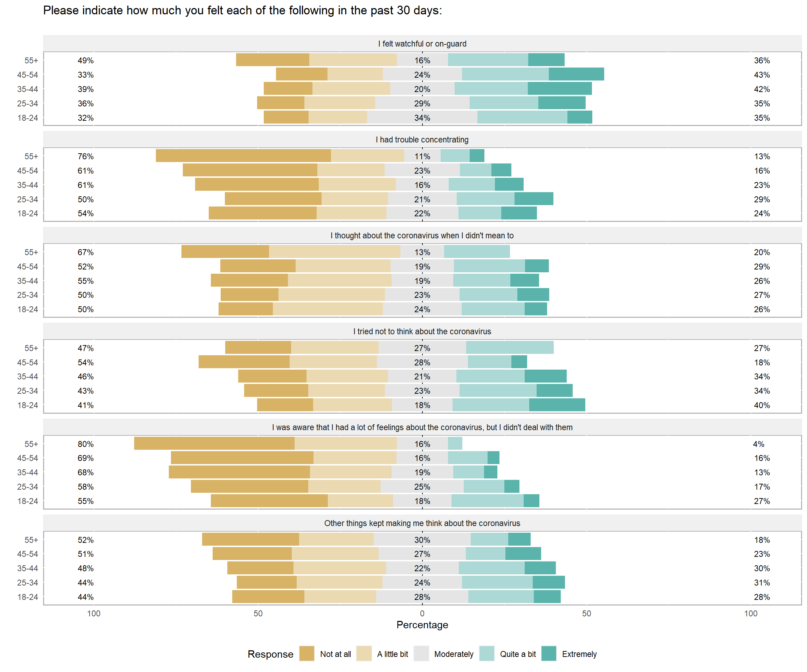Click the 0 tick label on the x-axis
This screenshot has height=672, width=807.
click(x=422, y=613)
